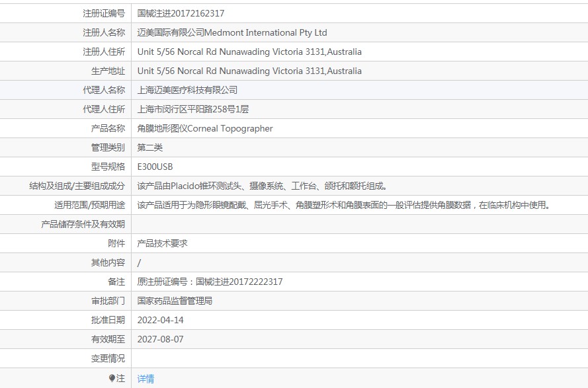The height and width of the screenshot is (388, 588).
Task: Select original registration number 国械注进20172222317
Action: pyautogui.click(x=239, y=282)
